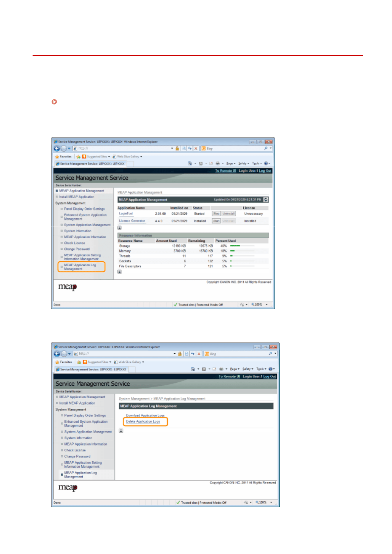Click the Back button in the upper browser window
Viewport: 392px width, 554px height.
point(57,148)
